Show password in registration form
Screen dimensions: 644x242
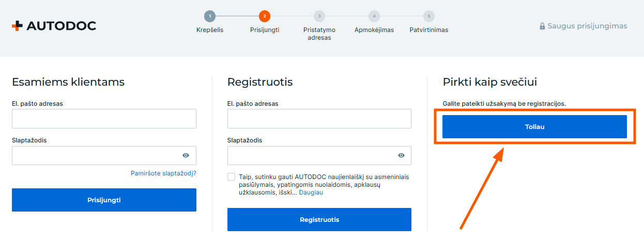point(401,155)
